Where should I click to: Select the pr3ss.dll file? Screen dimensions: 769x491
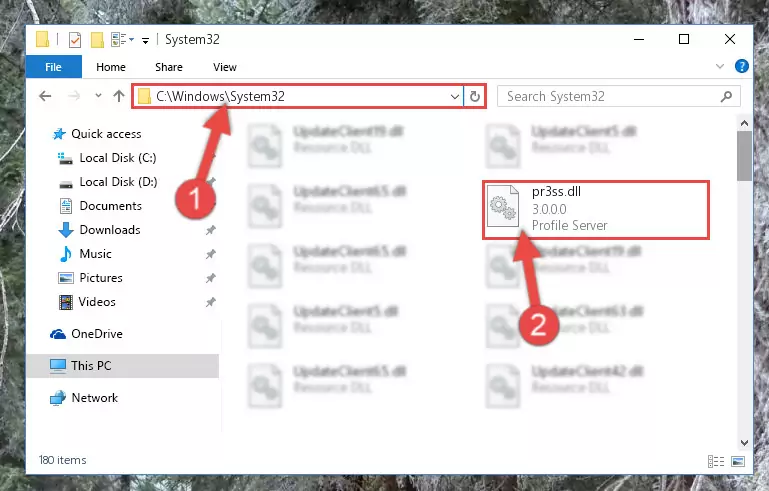(x=595, y=209)
